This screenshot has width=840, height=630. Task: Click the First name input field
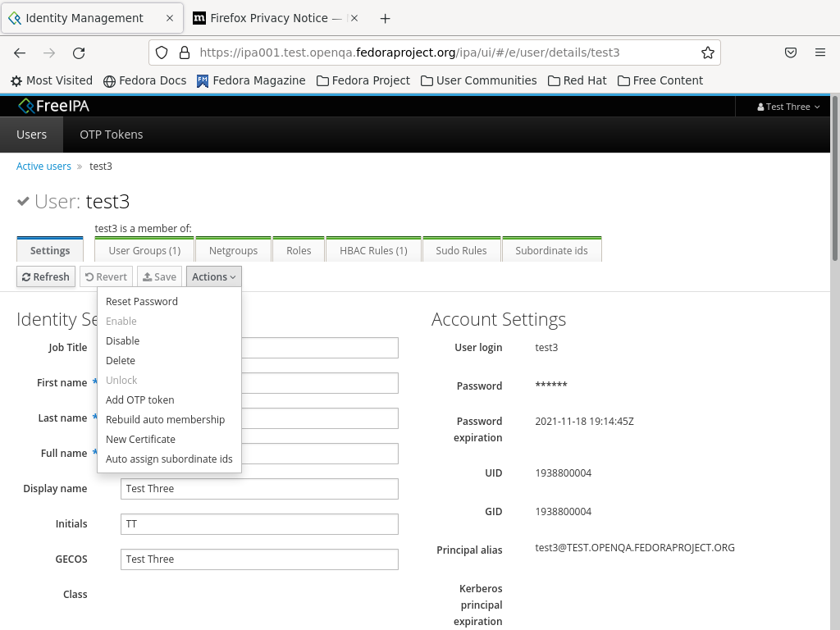coord(320,383)
